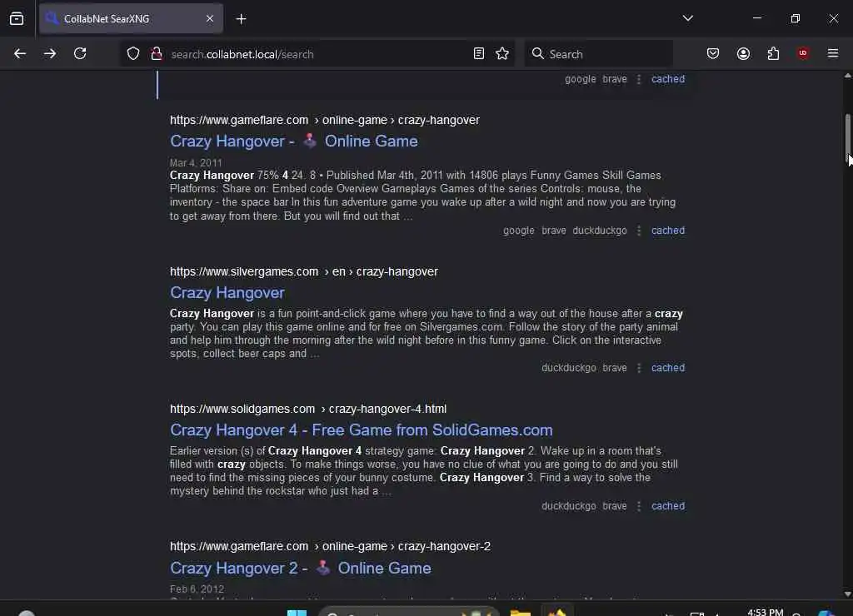The height and width of the screenshot is (616, 853).
Task: Go back to the previous page
Action: [x=20, y=53]
